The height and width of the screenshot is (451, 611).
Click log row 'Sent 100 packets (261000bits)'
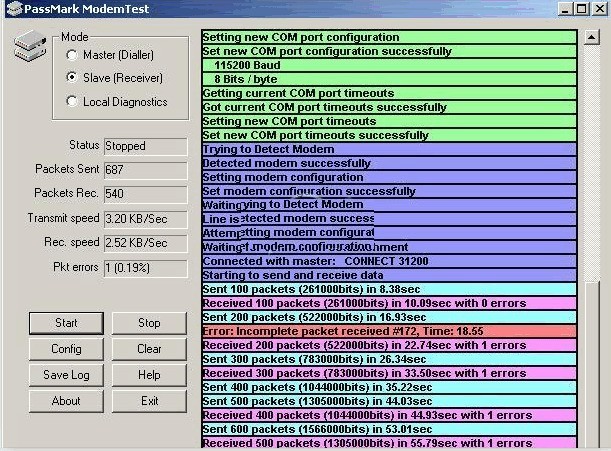tap(389, 290)
